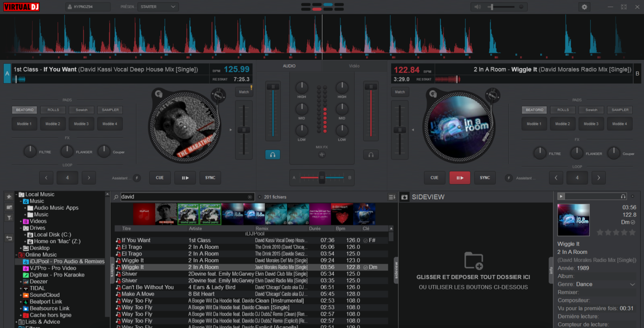Click deck A volume fader
The width and height of the screenshot is (644, 328).
[273, 86]
